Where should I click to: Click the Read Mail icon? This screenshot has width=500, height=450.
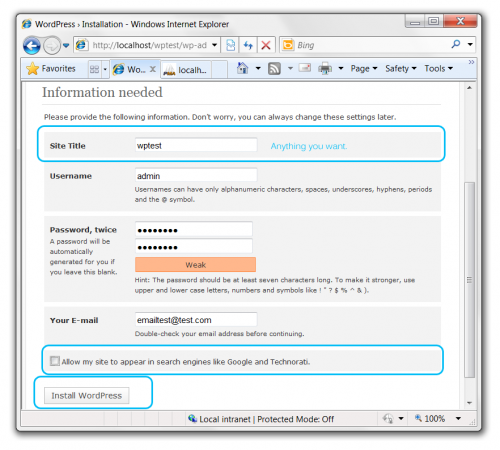pyautogui.click(x=305, y=68)
